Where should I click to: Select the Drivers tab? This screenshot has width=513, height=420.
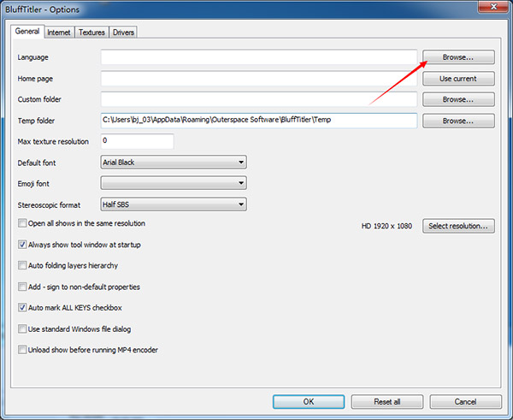click(x=122, y=33)
